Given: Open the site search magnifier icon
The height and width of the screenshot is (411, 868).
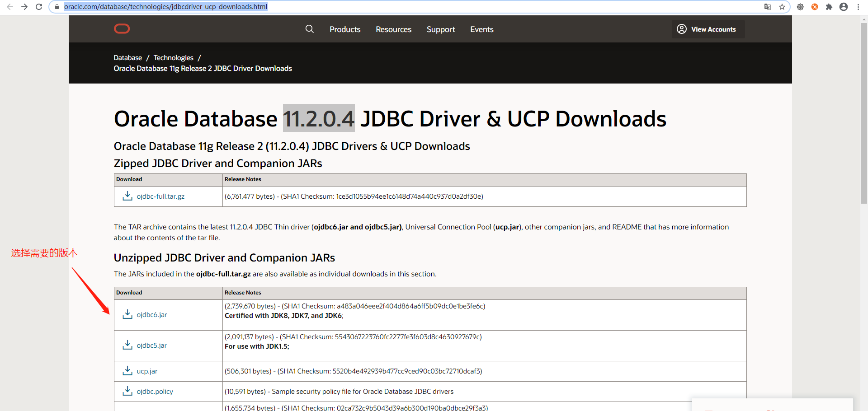Looking at the screenshot, I should (x=310, y=29).
